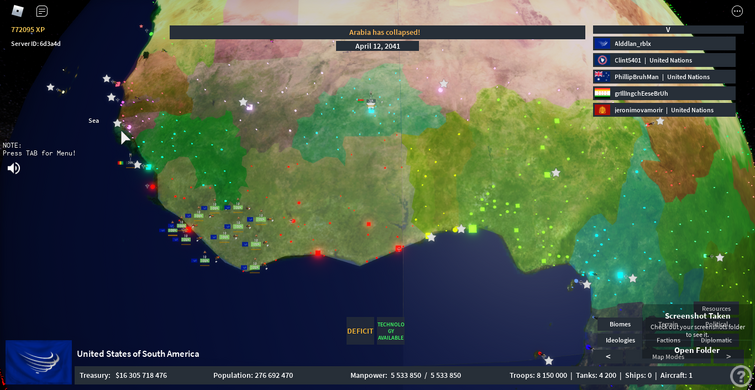Mute the game sound speaker icon
755x390 pixels.
pos(13,168)
